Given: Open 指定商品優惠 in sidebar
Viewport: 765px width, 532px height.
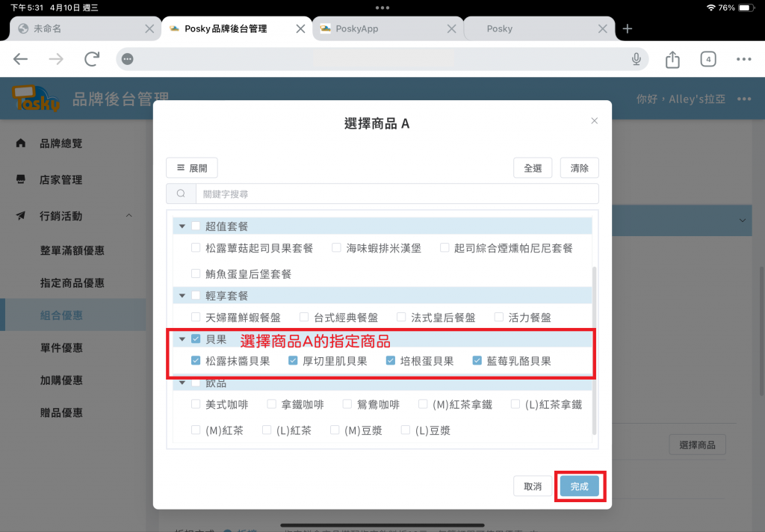Looking at the screenshot, I should tap(72, 282).
